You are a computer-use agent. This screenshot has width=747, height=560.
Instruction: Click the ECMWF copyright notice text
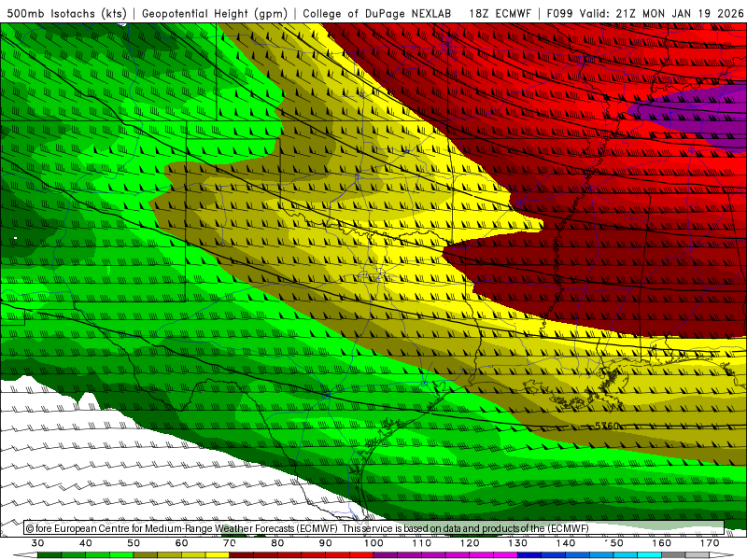click(x=307, y=528)
